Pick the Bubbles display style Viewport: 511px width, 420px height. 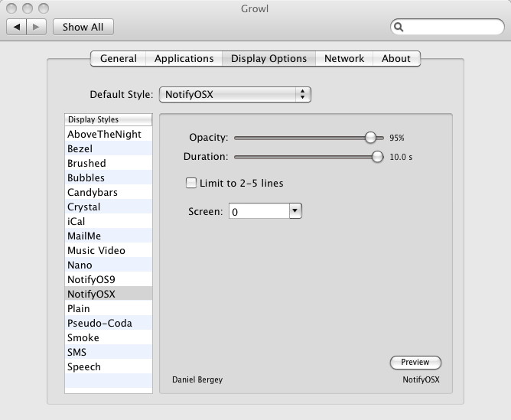tap(109, 177)
